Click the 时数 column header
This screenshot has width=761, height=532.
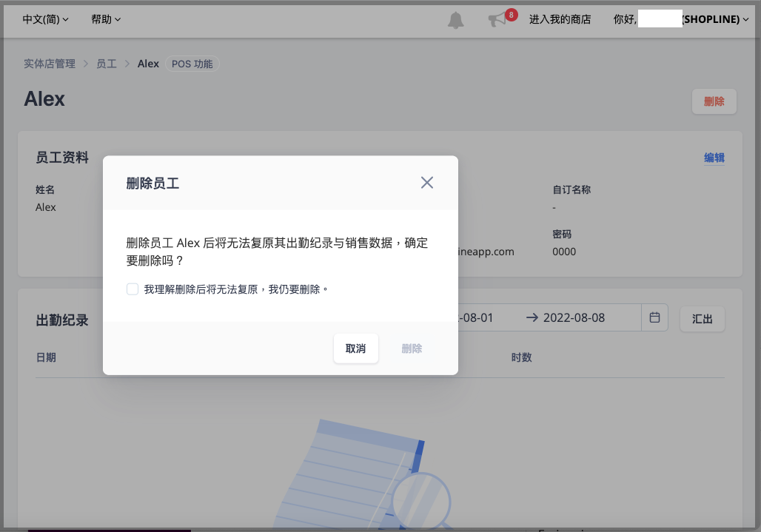[x=522, y=357]
